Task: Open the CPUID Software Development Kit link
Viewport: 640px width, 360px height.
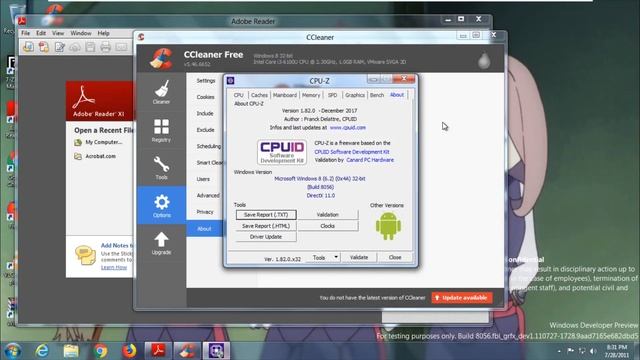Action: point(352,152)
